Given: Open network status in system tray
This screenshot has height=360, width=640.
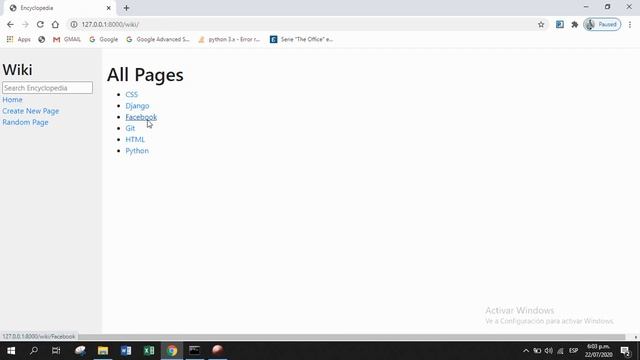Looking at the screenshot, I should pos(560,351).
